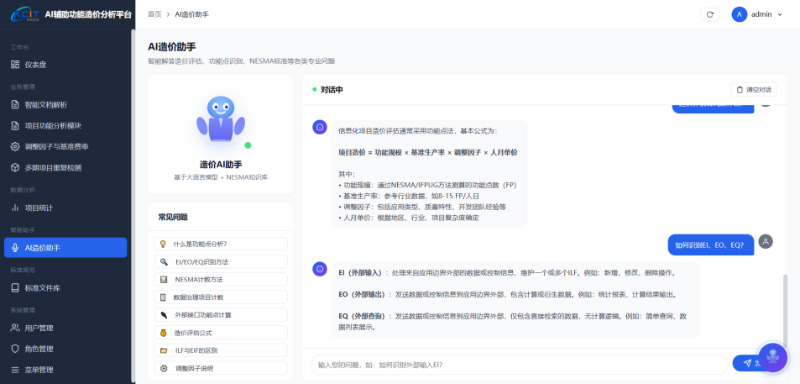Click the document icon beside 智能文档解析
Screen dimensions: 800x384
[x=15, y=105]
